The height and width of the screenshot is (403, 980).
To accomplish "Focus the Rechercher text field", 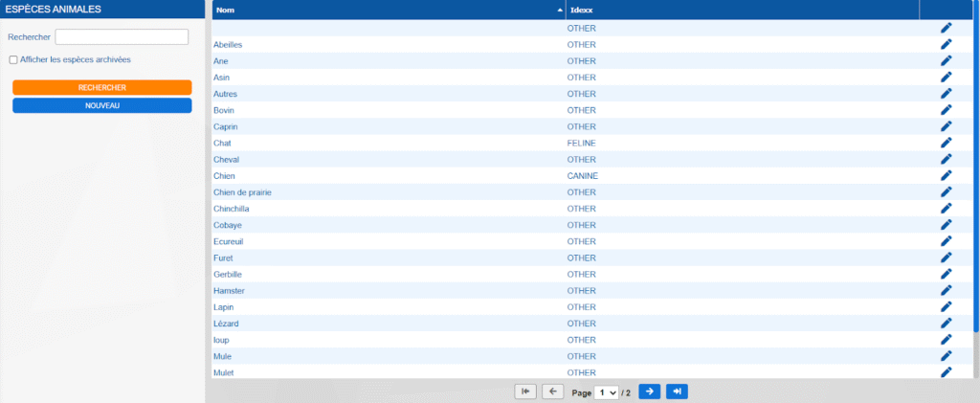I will coord(122,36).
